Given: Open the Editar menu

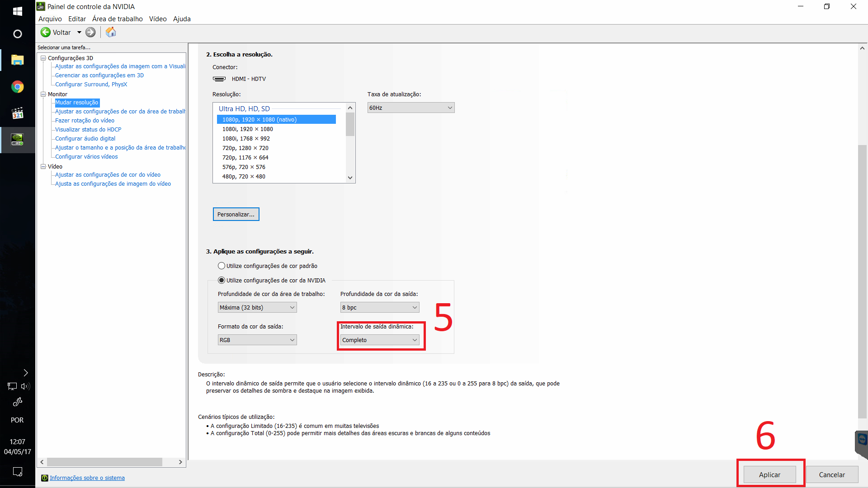Looking at the screenshot, I should click(77, 19).
